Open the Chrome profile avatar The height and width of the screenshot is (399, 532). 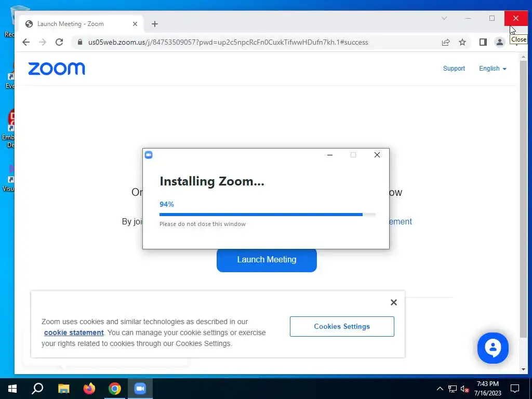499,42
